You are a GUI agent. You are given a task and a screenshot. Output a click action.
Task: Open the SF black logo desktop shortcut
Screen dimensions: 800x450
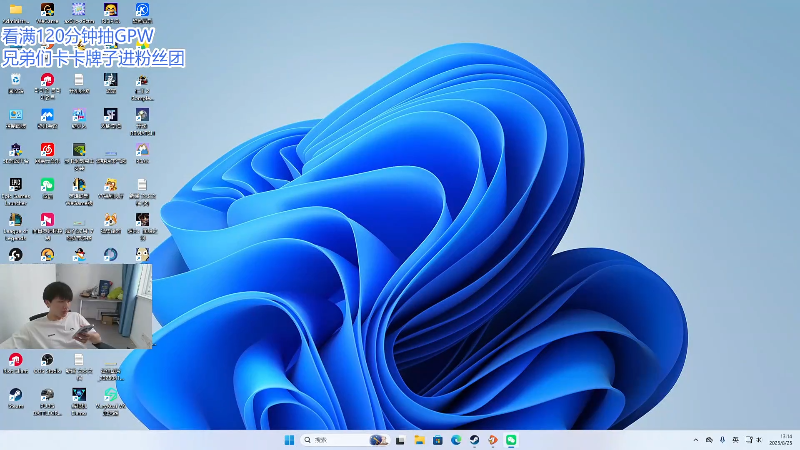pyautogui.click(x=111, y=114)
